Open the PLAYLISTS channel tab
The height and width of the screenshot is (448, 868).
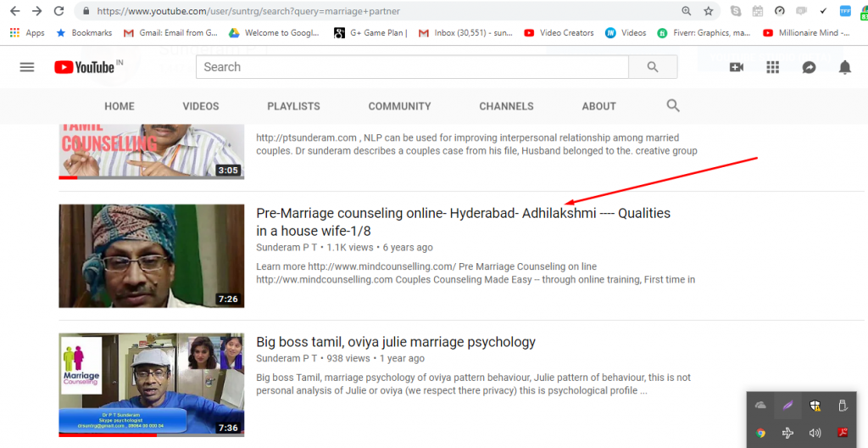point(293,106)
